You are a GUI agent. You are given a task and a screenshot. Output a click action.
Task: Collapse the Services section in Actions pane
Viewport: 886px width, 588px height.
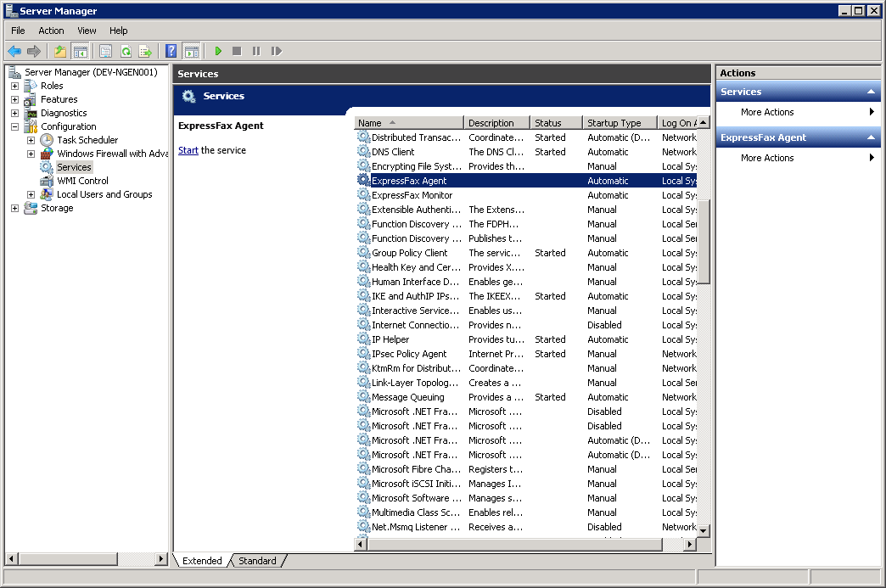point(871,92)
